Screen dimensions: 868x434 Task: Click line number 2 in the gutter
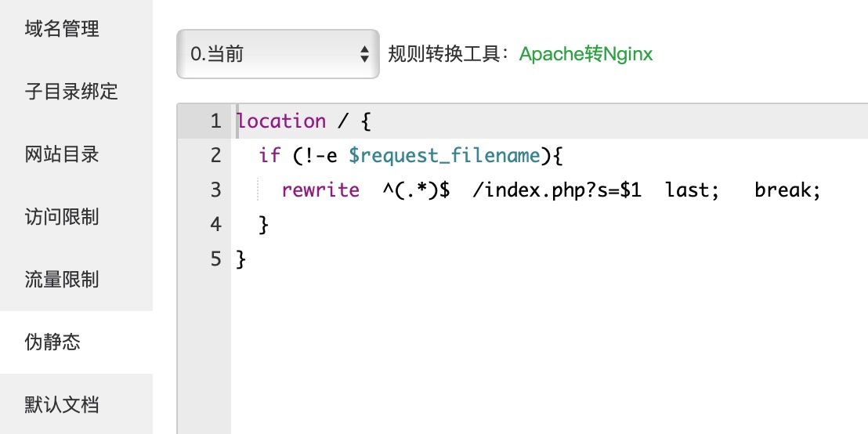click(215, 156)
